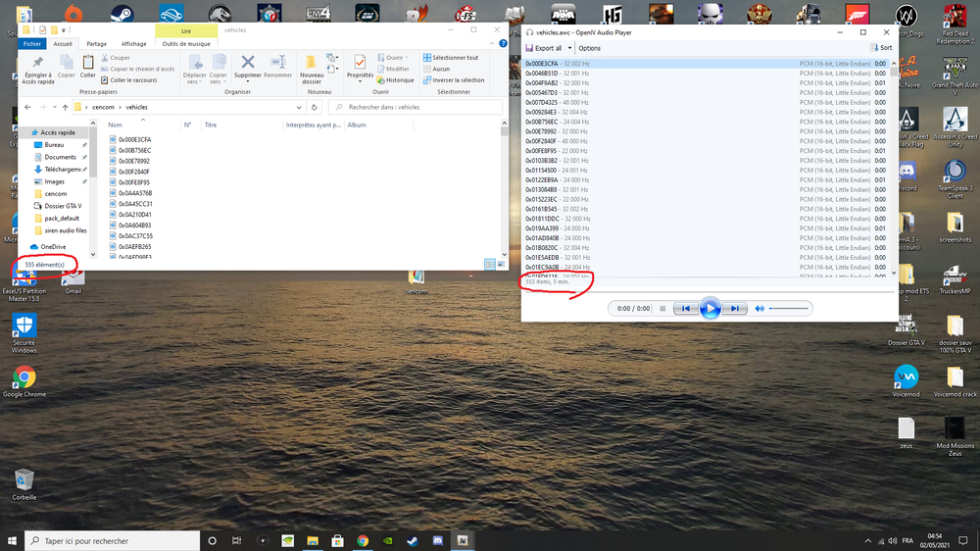Click the Sort button in Audio Player
Viewport: 980px width, 551px height.
[881, 48]
